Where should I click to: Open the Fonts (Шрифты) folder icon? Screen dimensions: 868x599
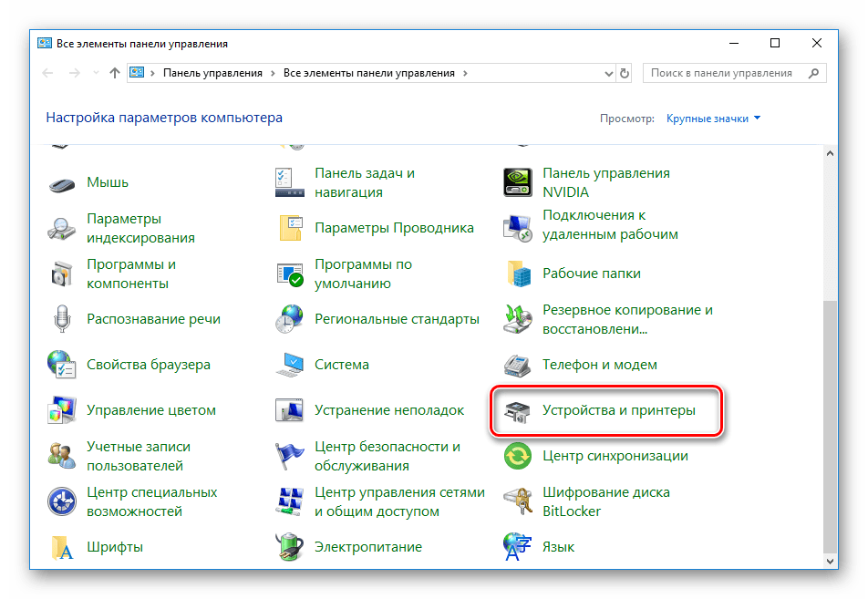pos(62,547)
